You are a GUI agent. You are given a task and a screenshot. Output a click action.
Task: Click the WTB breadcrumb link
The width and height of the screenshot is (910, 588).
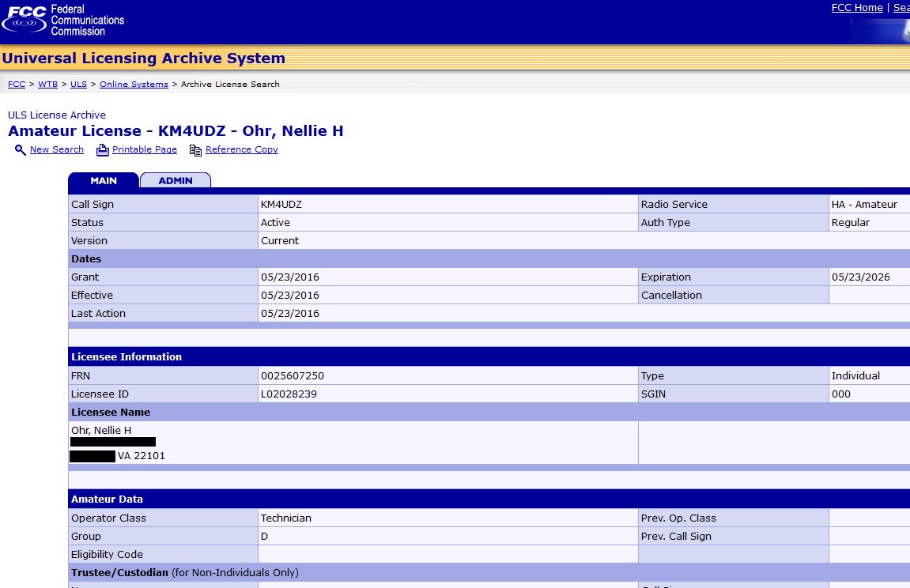point(48,84)
